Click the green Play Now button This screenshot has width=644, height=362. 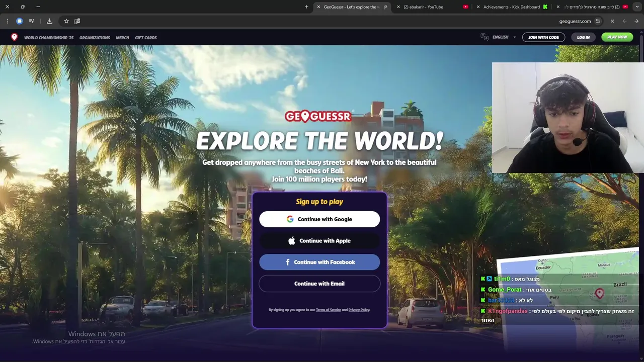point(617,37)
